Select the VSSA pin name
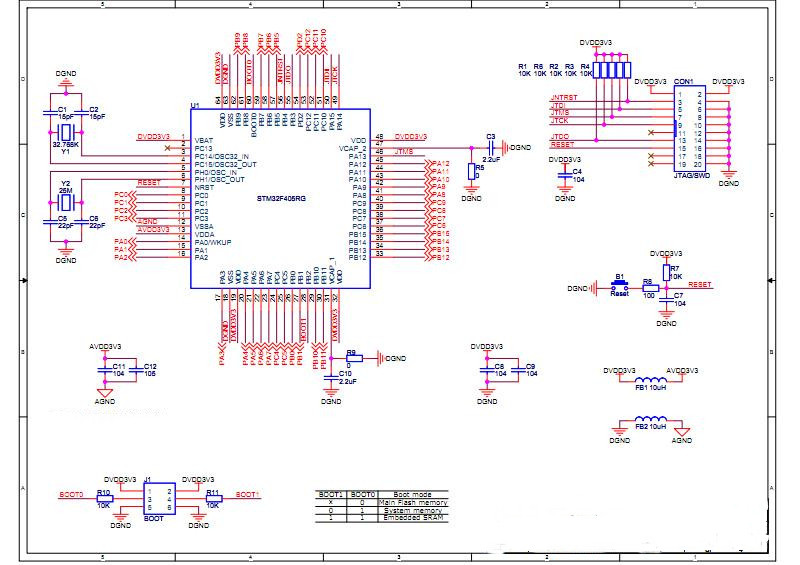This screenshot has height=565, width=800. pyautogui.click(x=204, y=227)
